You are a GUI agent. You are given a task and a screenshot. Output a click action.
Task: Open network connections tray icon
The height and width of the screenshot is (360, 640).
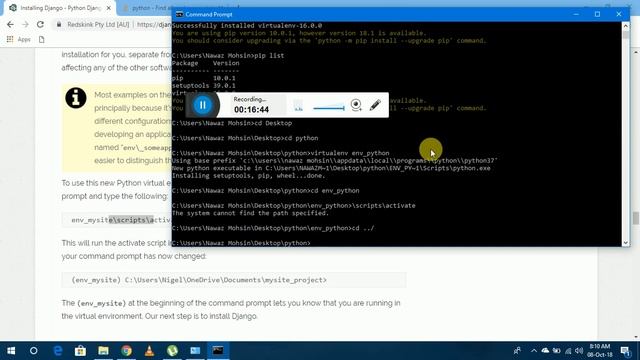click(568, 351)
